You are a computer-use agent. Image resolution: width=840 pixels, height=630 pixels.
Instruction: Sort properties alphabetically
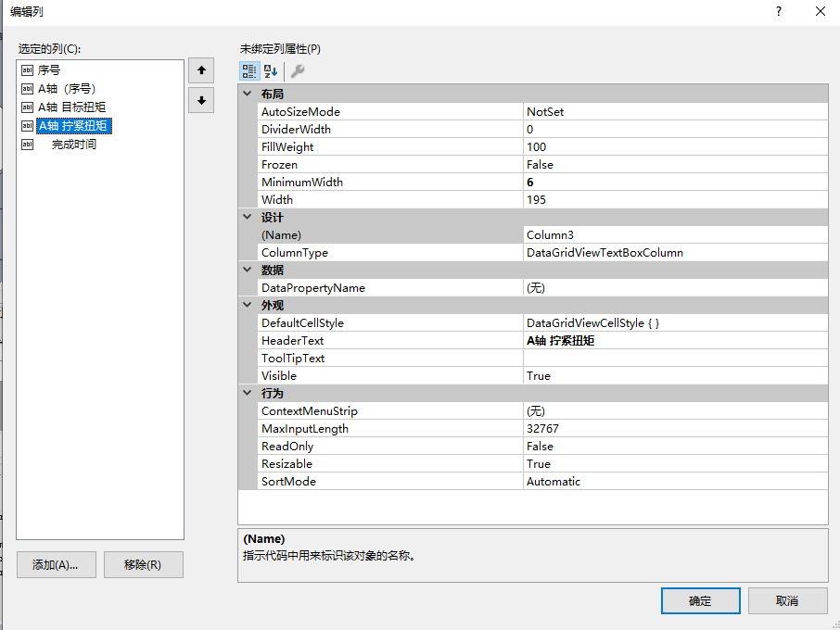point(269,70)
